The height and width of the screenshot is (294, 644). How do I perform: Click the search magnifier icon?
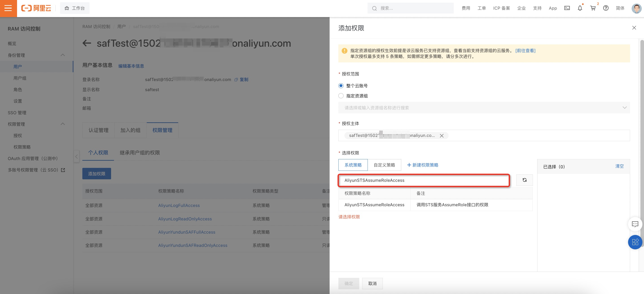[374, 8]
